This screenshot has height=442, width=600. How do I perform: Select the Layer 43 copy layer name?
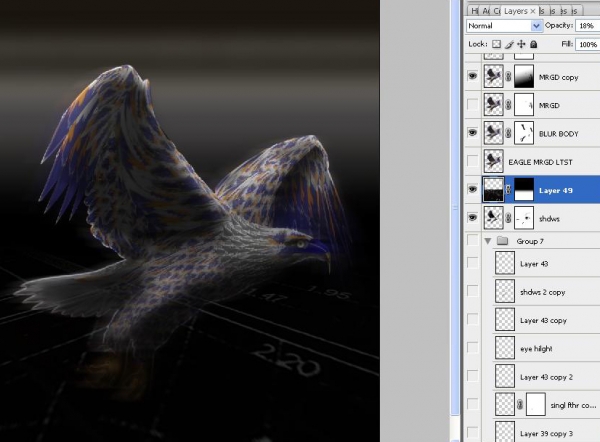(x=543, y=321)
